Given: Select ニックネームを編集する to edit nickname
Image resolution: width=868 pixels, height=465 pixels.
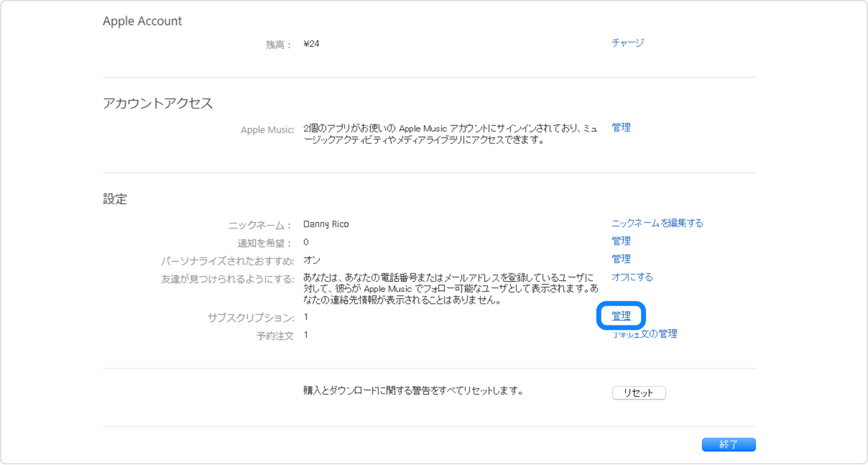Looking at the screenshot, I should click(657, 223).
